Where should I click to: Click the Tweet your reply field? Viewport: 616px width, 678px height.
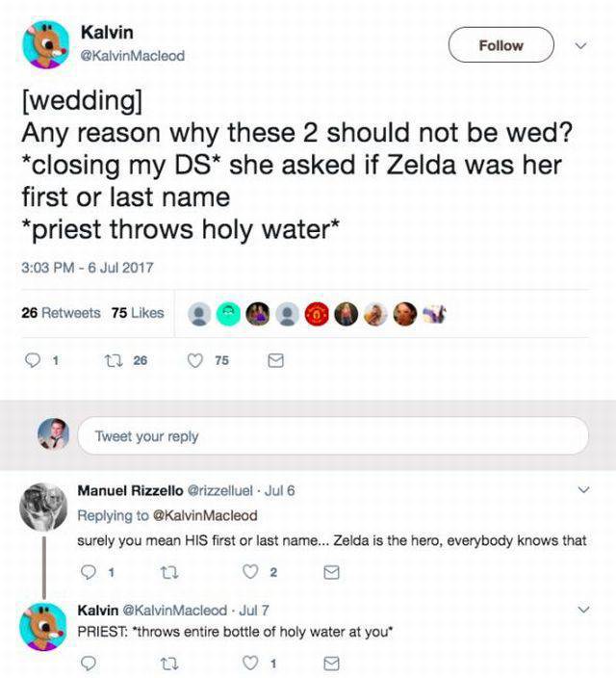coord(332,436)
